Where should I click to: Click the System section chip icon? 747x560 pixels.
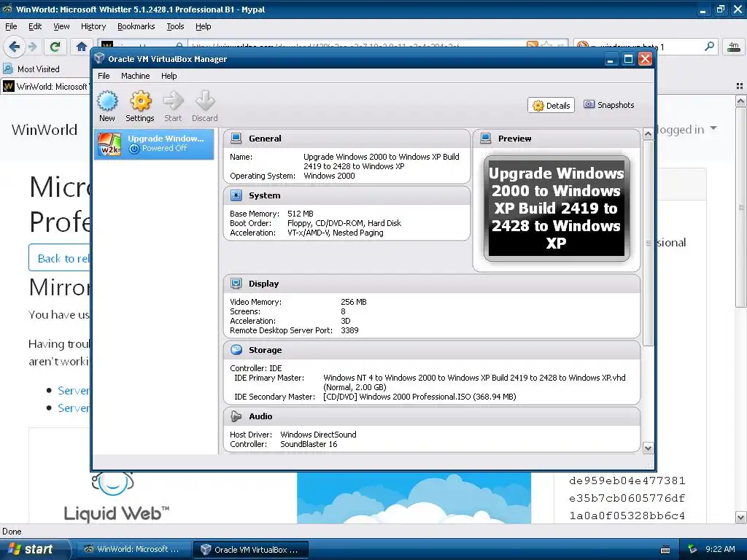236,195
